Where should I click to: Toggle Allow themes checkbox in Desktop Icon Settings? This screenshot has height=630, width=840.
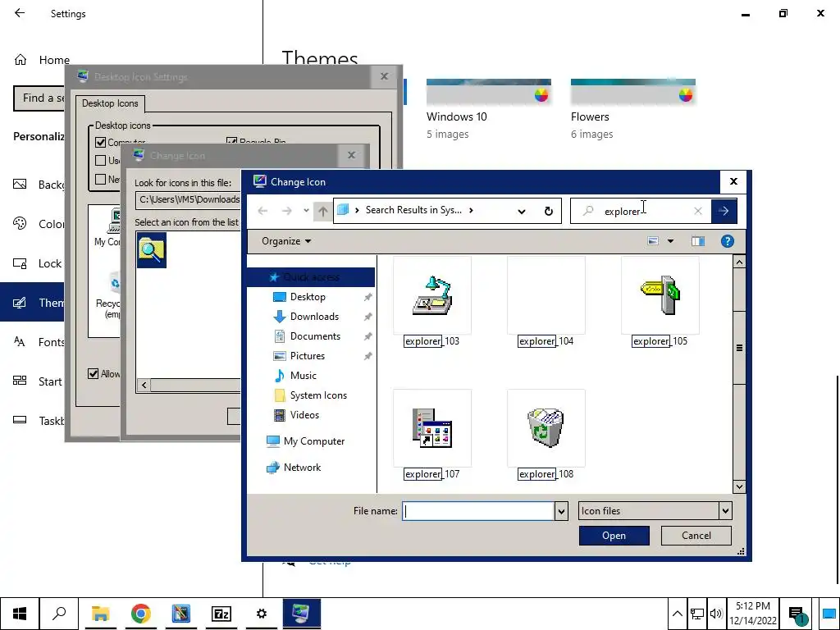click(x=94, y=374)
